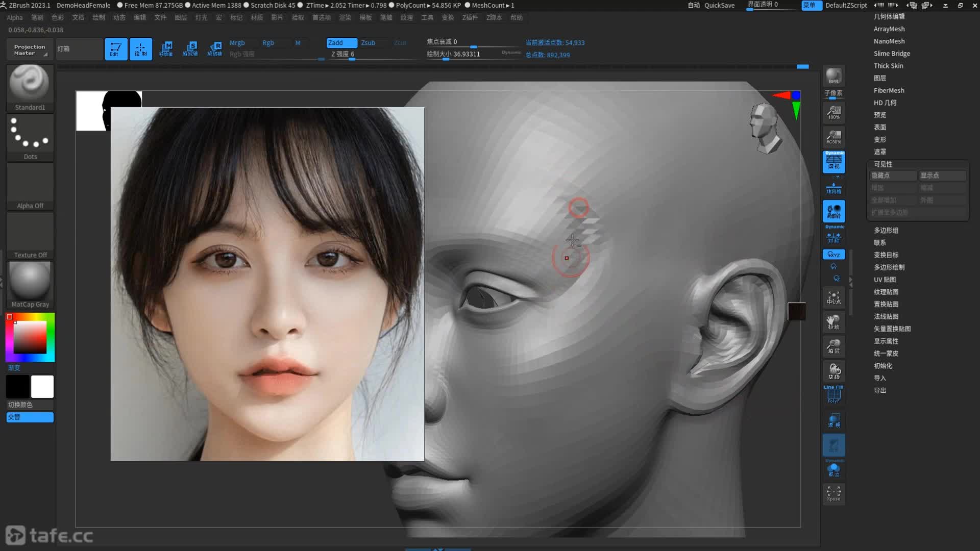Expand the 几何体编辑 (Geometry) subpalette

pos(889,16)
